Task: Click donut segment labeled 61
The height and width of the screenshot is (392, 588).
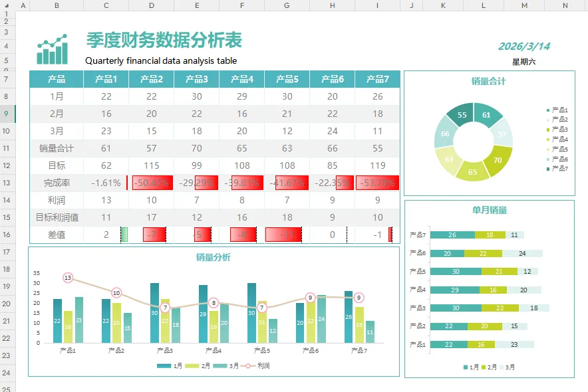Action: point(487,114)
